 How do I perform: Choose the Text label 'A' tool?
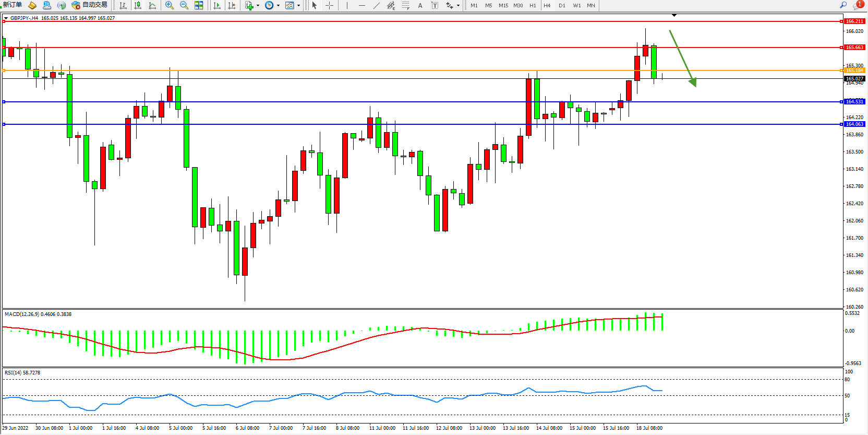pos(420,5)
